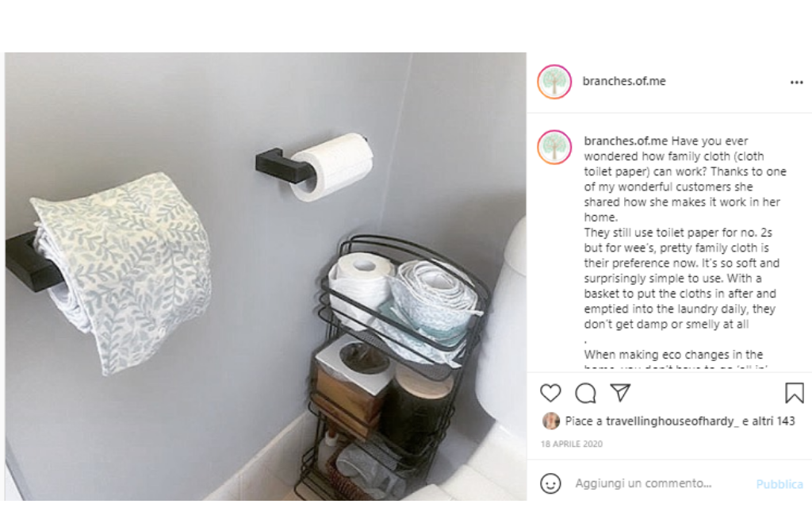Image resolution: width=812 pixels, height=523 pixels.
Task: Like the post with the heart icon
Action: point(550,393)
